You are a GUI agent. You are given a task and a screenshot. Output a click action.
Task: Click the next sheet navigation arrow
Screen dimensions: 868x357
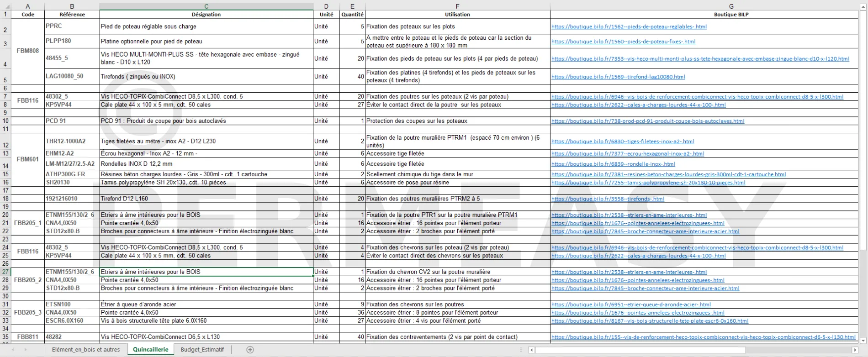click(x=26, y=350)
